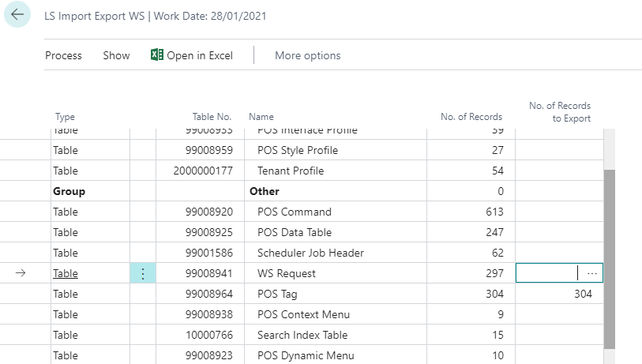Edit the No. of Records to Export field

tap(547, 273)
